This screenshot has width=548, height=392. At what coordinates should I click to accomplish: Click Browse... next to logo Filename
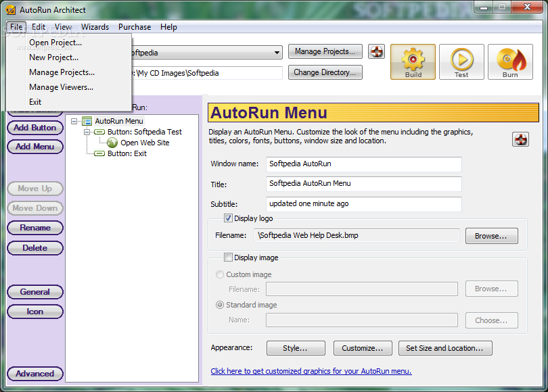[491, 236]
